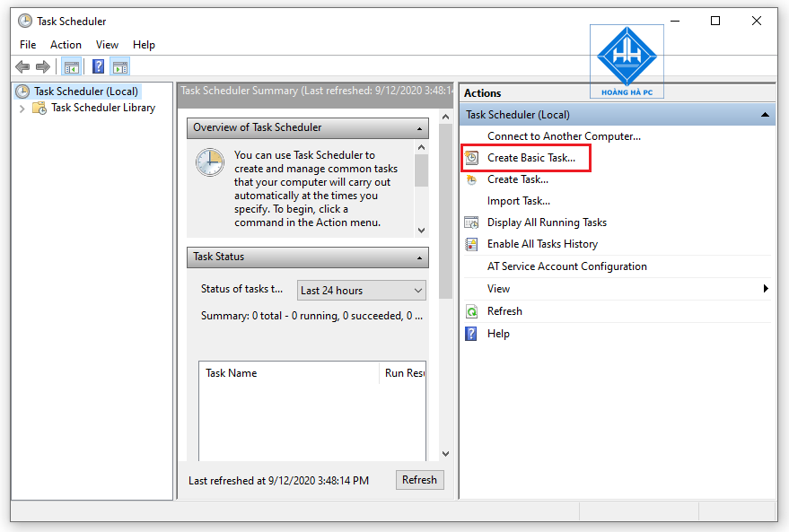Click the Status of tasks label
789x532 pixels.
[x=241, y=289]
